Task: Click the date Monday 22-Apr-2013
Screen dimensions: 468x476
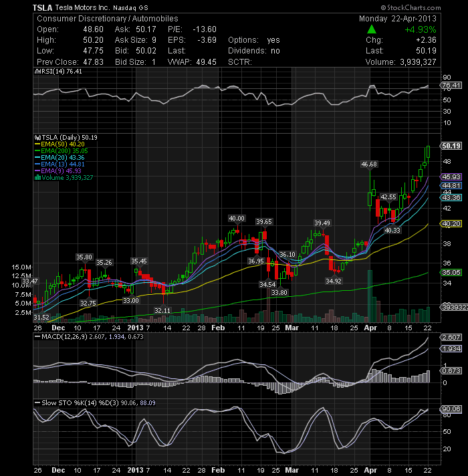Action: (398, 19)
